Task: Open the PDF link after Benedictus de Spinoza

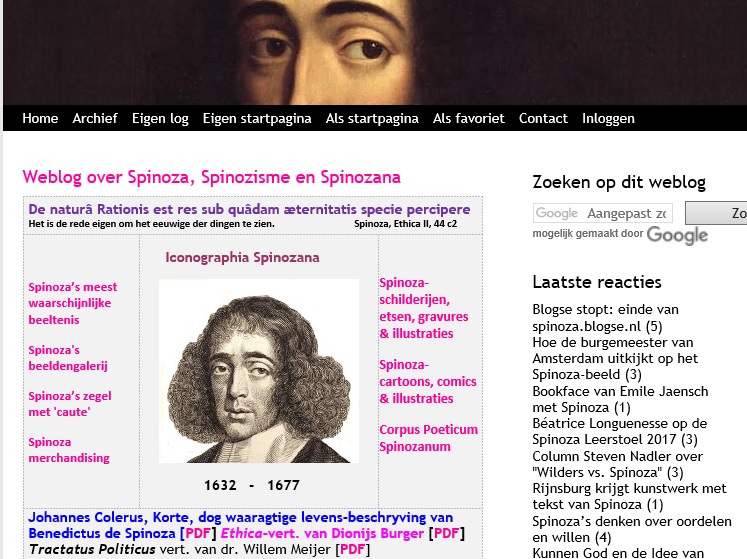Action: pos(198,533)
